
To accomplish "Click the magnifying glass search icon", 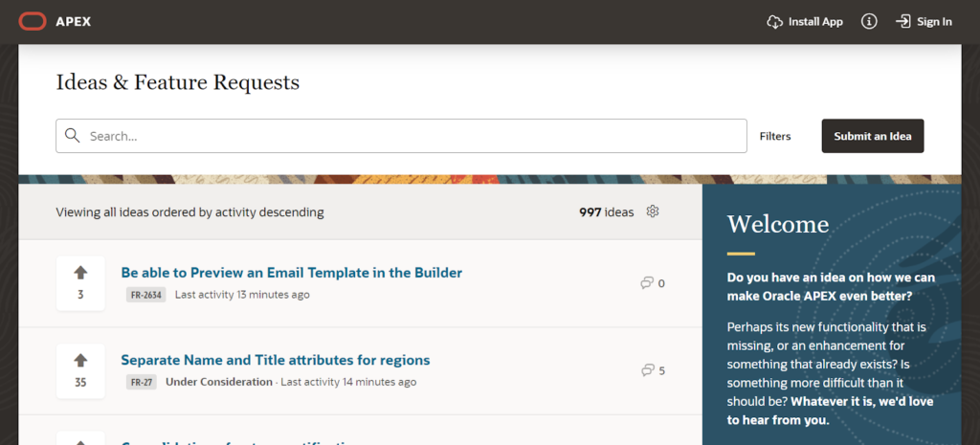I will point(73,136).
